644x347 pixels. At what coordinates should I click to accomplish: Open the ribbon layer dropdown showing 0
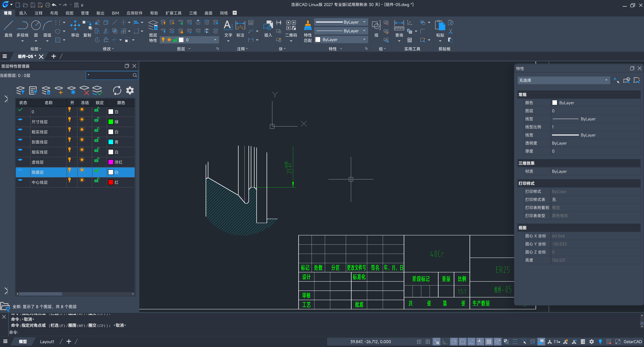[x=189, y=40]
